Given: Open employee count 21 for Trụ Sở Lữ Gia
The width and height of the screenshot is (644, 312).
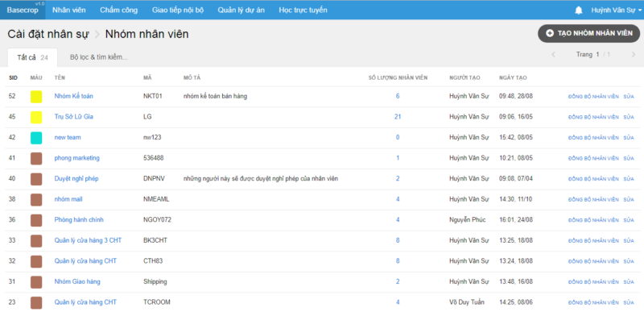Looking at the screenshot, I should pos(398,117).
